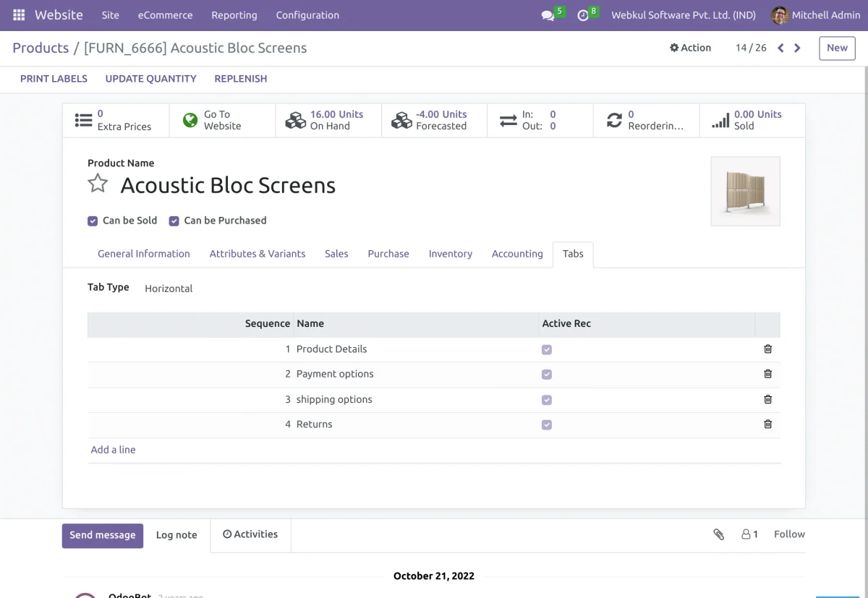Screen dimensions: 868x598
Task: Delete the Returns row using trash icon
Action: click(x=767, y=424)
